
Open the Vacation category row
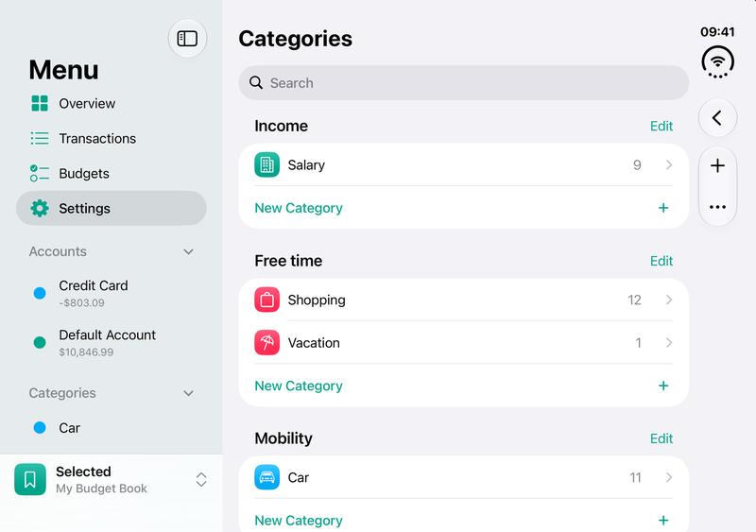coord(463,342)
